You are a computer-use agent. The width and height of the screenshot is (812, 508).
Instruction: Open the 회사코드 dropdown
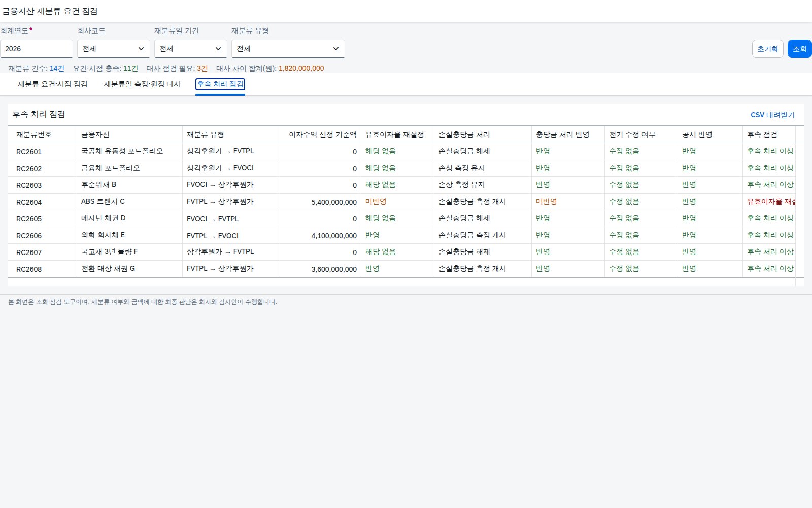point(113,49)
